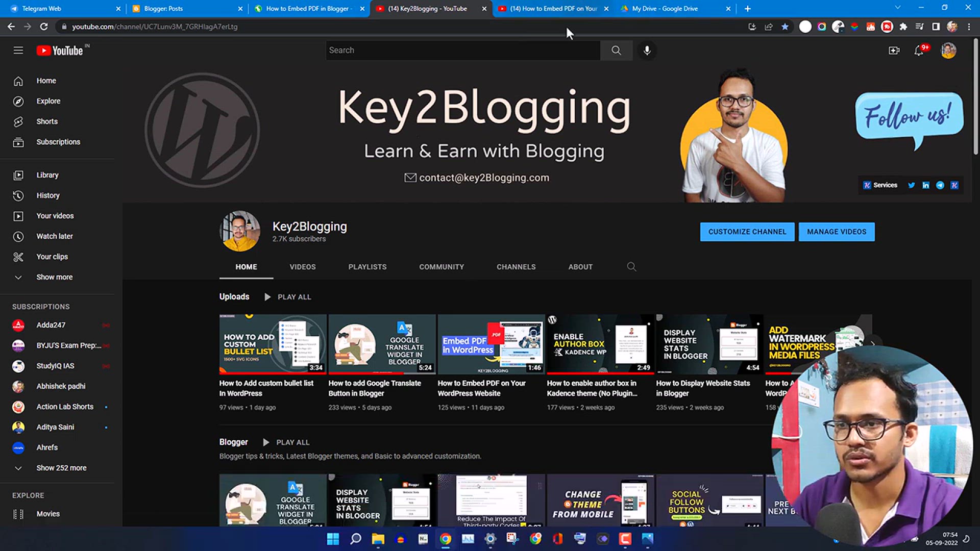Open the ABOUT channel tab
This screenshot has height=551, width=980.
(x=580, y=266)
